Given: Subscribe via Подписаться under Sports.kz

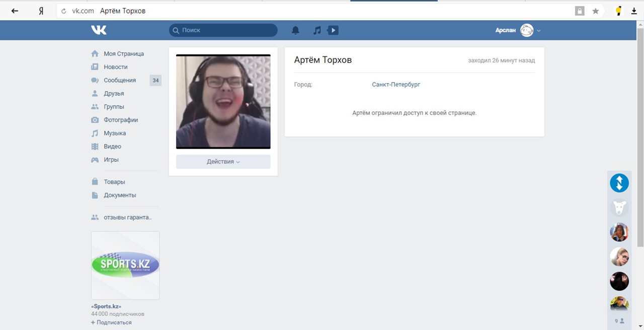Looking at the screenshot, I should 112,322.
